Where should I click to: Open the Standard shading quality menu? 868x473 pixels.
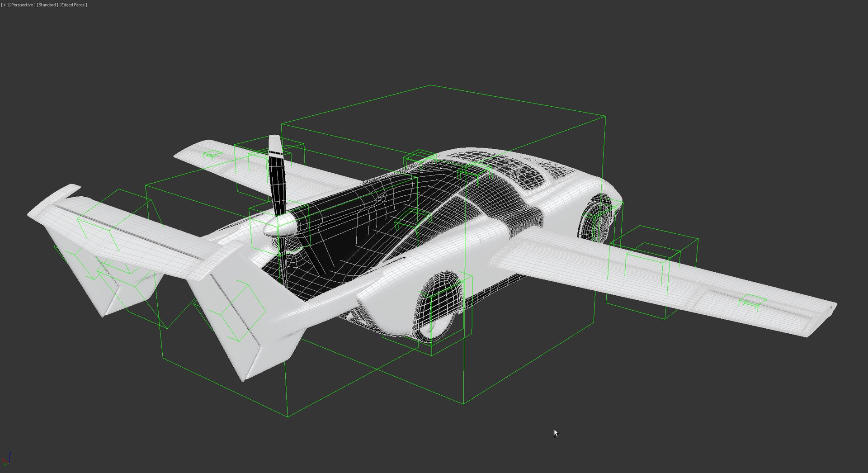(x=47, y=5)
